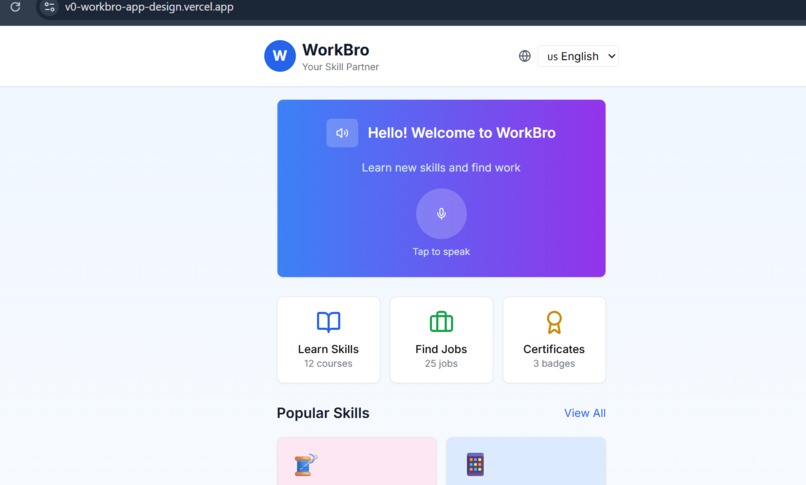The height and width of the screenshot is (485, 806).
Task: Click the WorkBro title text
Action: [x=336, y=50]
